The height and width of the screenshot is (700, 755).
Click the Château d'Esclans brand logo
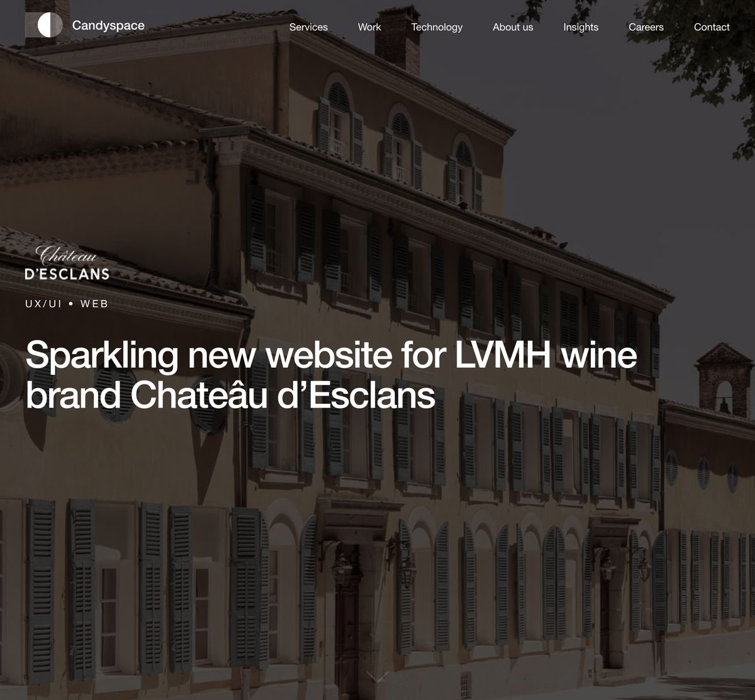pos(67,263)
